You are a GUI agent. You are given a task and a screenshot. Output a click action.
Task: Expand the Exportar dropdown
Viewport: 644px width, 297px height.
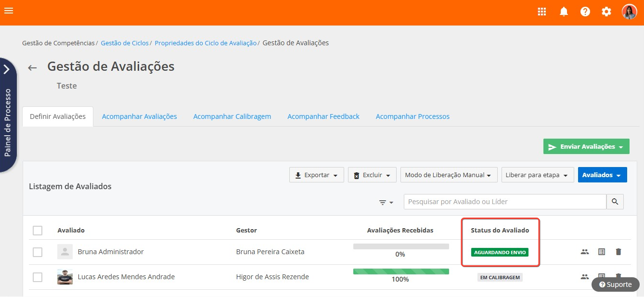coord(316,175)
